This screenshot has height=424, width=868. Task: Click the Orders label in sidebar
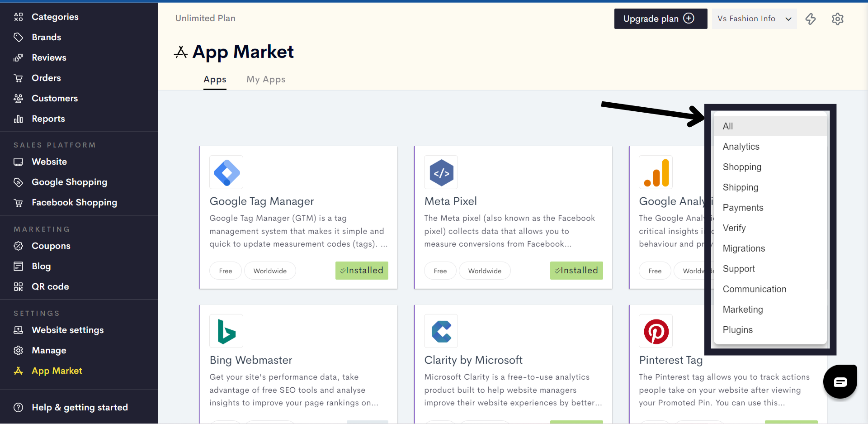pos(46,78)
